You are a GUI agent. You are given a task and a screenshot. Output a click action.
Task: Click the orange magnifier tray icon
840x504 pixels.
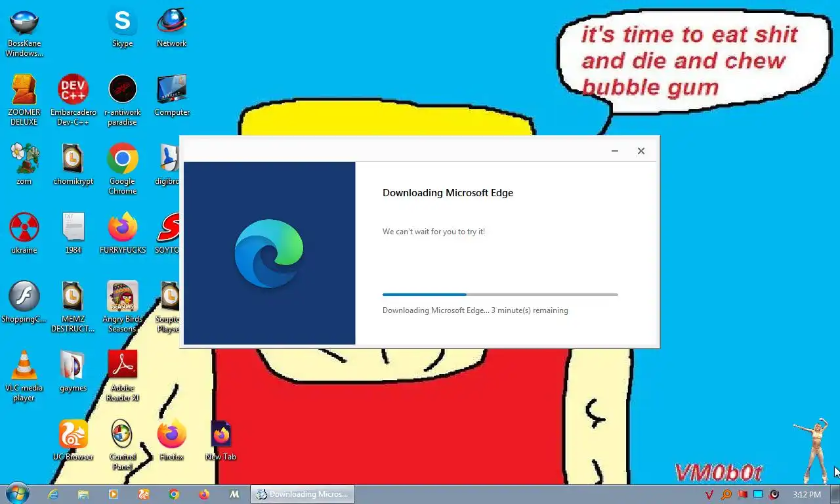[x=726, y=494]
